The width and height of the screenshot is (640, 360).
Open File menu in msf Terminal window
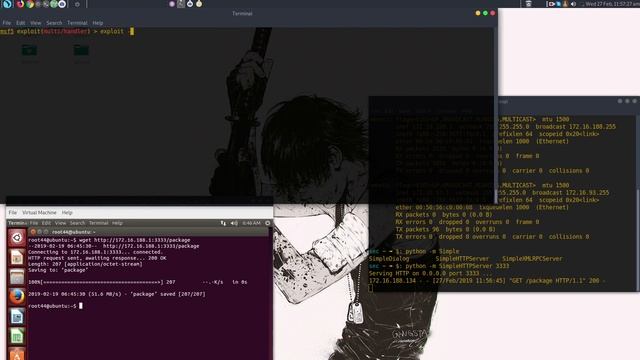(7, 23)
